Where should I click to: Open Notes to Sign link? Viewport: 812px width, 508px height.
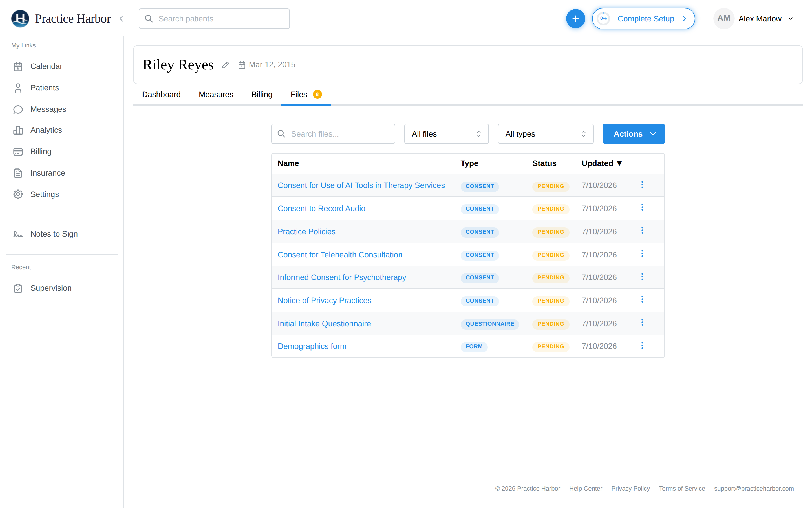(x=54, y=234)
